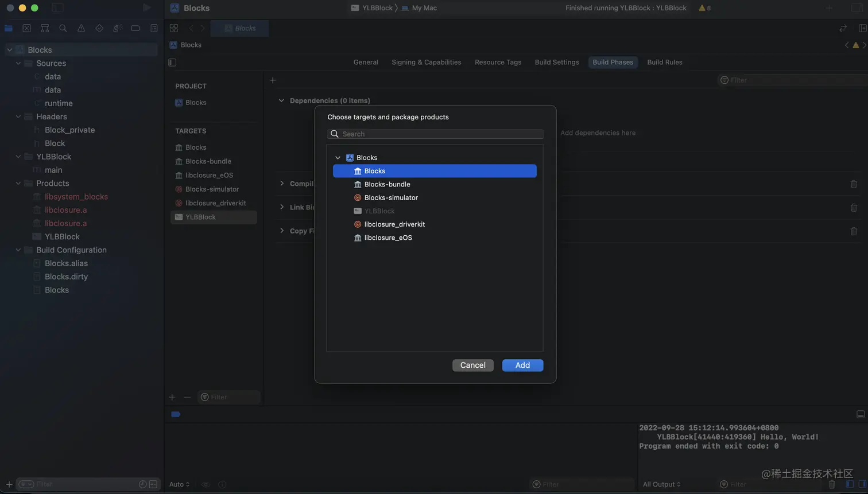Viewport: 868px width, 494px height.
Task: Open the Build Settings tab
Action: coord(557,63)
